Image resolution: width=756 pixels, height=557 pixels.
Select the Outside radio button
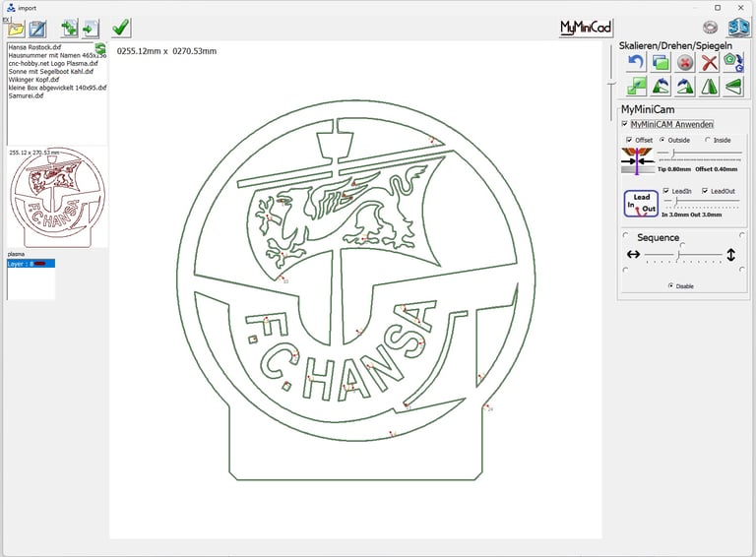(662, 140)
